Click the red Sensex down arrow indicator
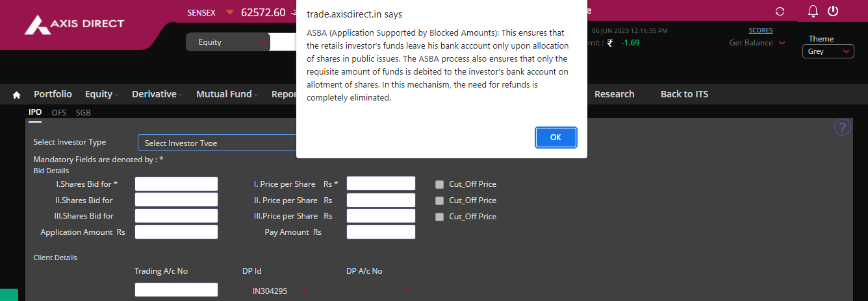This screenshot has width=868, height=301. click(230, 12)
